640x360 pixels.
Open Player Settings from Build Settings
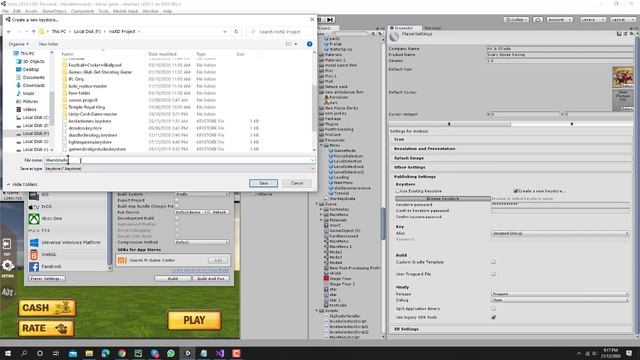pos(47,278)
